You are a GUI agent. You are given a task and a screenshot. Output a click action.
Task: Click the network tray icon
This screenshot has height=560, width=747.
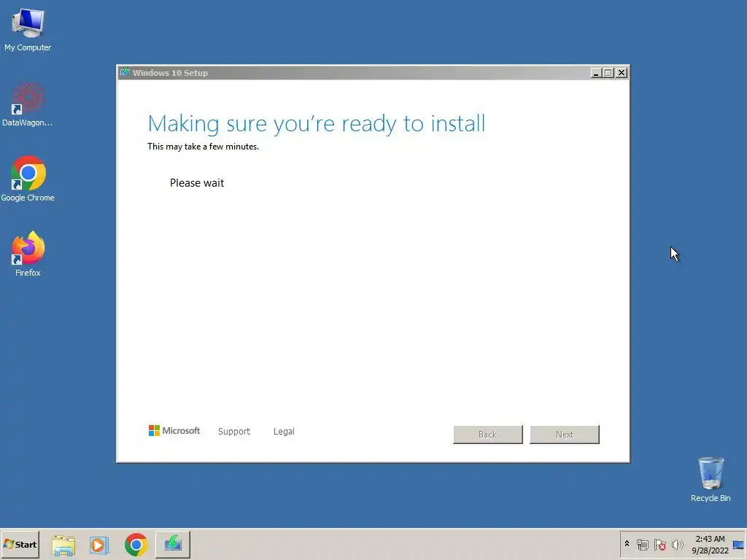click(x=643, y=544)
